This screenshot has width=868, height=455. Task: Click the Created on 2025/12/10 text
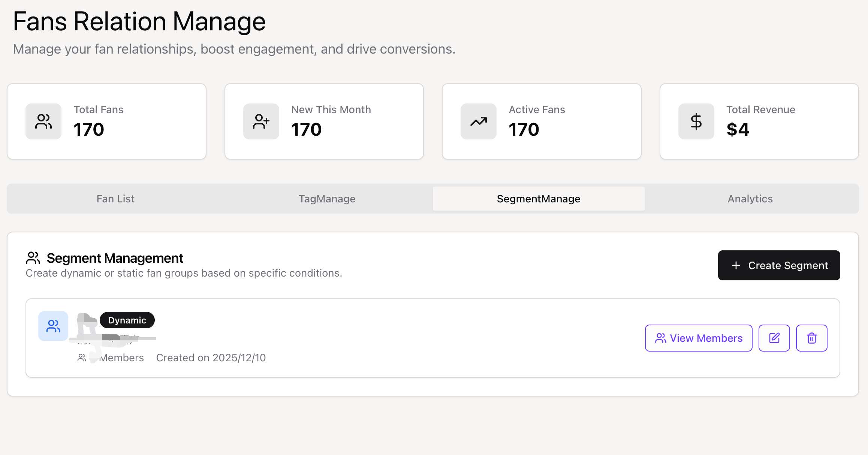click(211, 358)
